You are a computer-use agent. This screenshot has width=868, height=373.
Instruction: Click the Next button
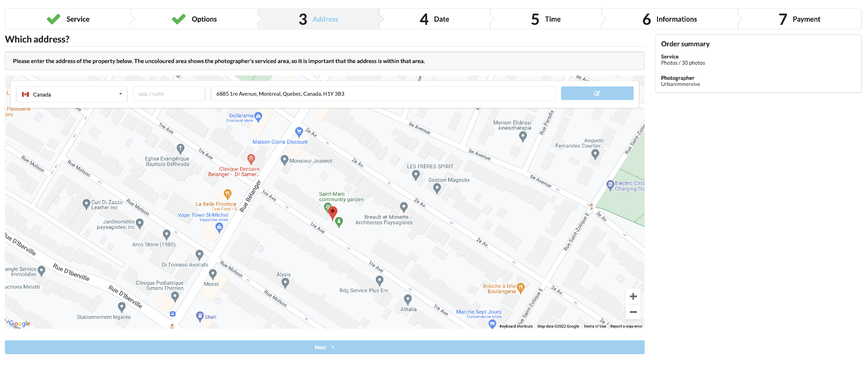pyautogui.click(x=324, y=347)
